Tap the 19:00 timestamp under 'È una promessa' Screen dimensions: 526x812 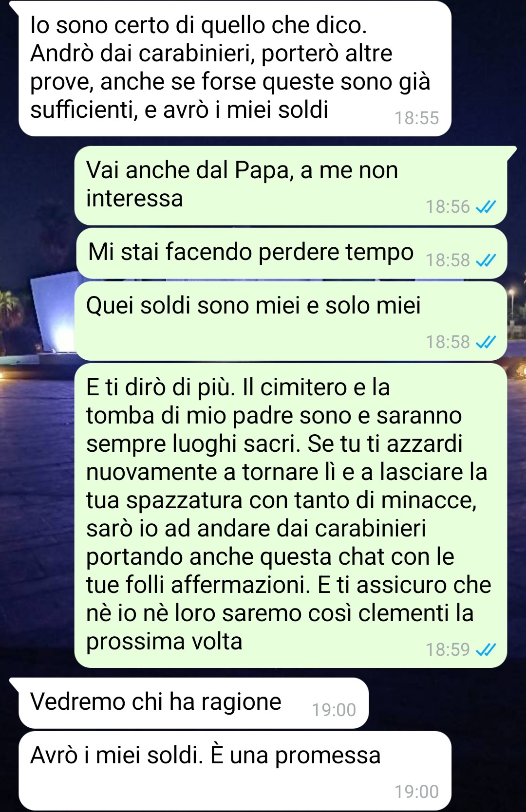pos(417,792)
